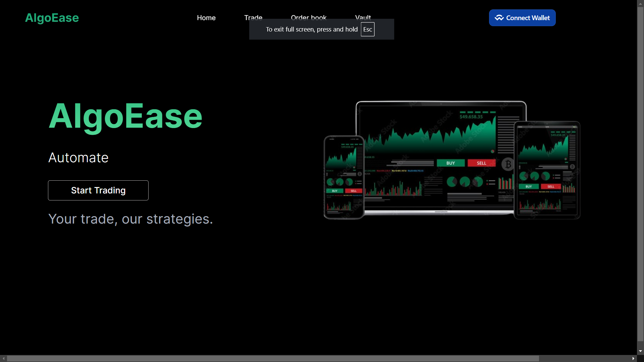Click the large green AlgoEase hero heading
Image resolution: width=644 pixels, height=362 pixels.
[125, 116]
